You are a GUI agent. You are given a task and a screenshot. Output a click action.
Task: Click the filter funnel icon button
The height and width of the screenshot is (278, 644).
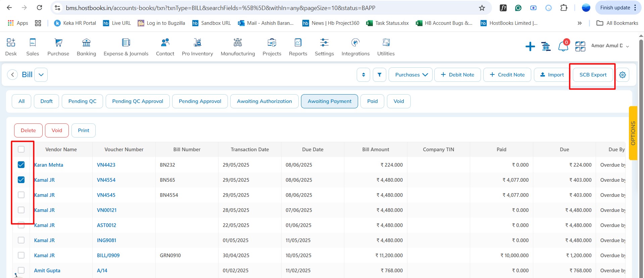click(380, 75)
